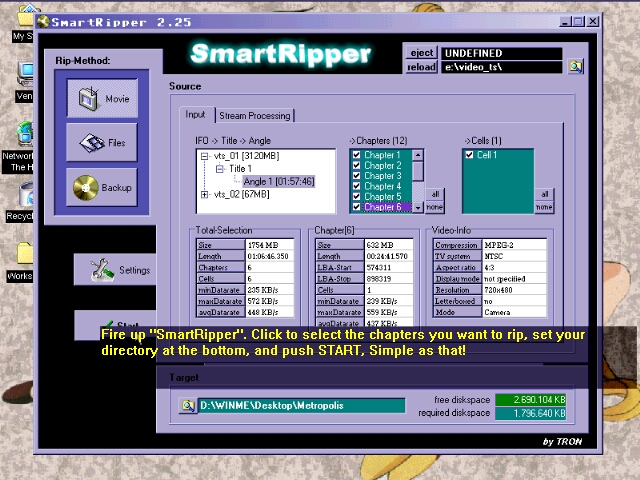
Task: Select the Backup rip method
Action: pos(102,187)
